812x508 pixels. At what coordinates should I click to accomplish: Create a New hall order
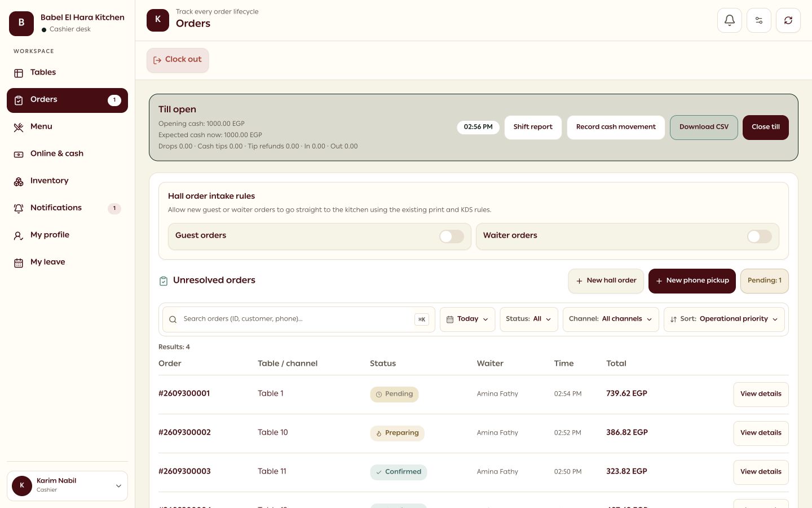tap(606, 281)
